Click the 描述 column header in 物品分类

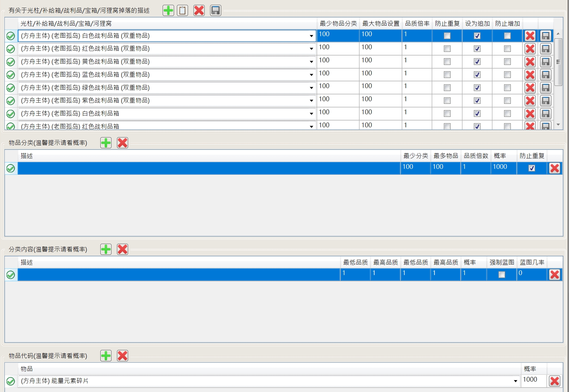(209, 156)
